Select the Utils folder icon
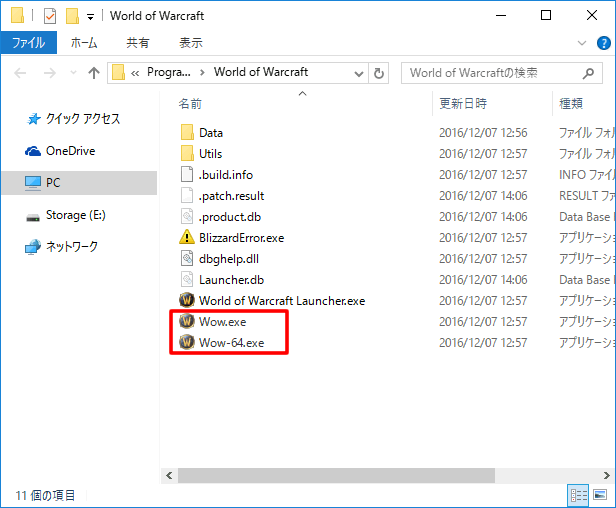The image size is (616, 508). click(187, 154)
